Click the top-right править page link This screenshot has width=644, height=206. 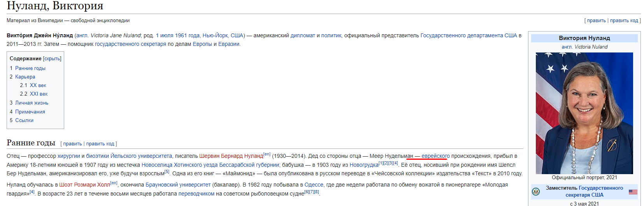pyautogui.click(x=596, y=21)
